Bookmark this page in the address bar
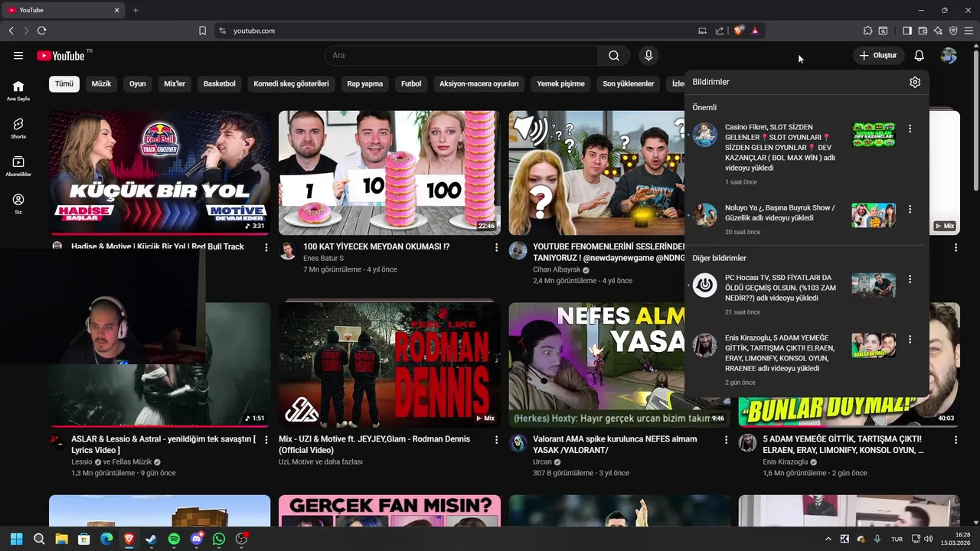This screenshot has height=551, width=980. point(202,31)
